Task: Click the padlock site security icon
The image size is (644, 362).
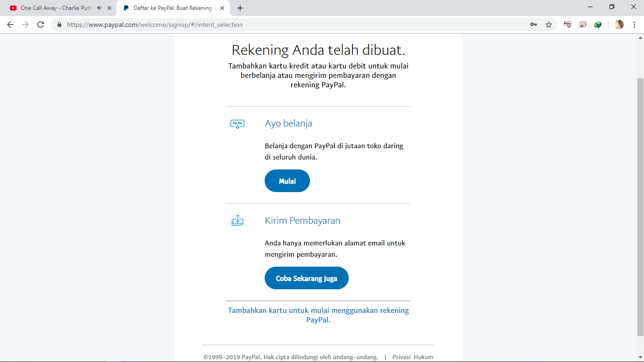Action: [59, 25]
